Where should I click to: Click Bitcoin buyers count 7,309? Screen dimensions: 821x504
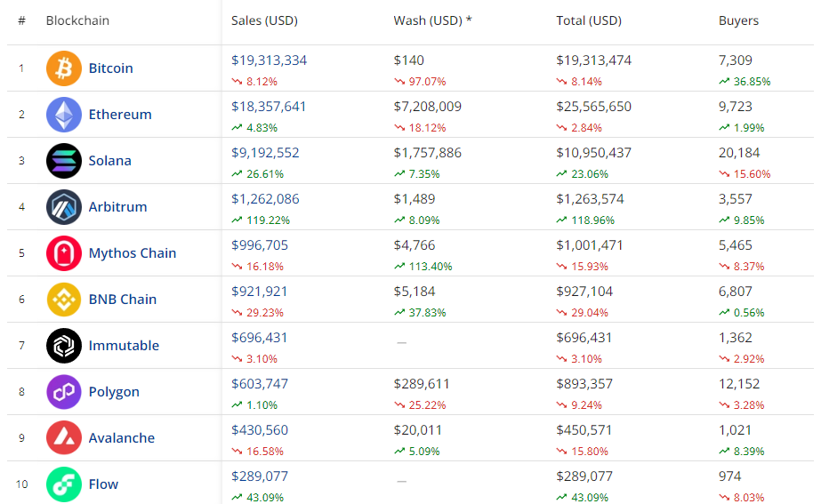(x=735, y=60)
